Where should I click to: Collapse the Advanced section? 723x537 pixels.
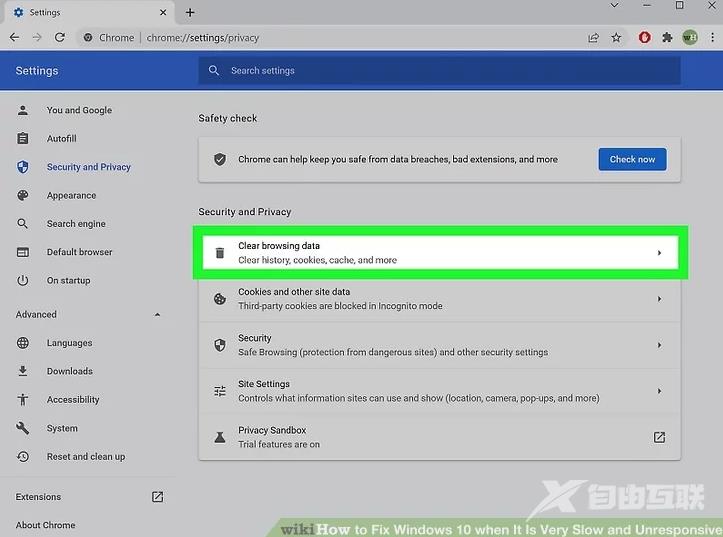[157, 314]
